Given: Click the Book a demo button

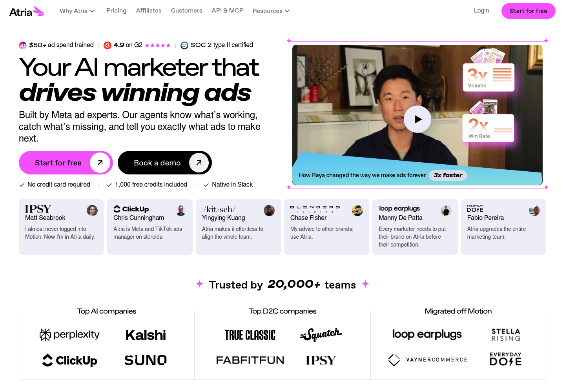Looking at the screenshot, I should click(165, 163).
